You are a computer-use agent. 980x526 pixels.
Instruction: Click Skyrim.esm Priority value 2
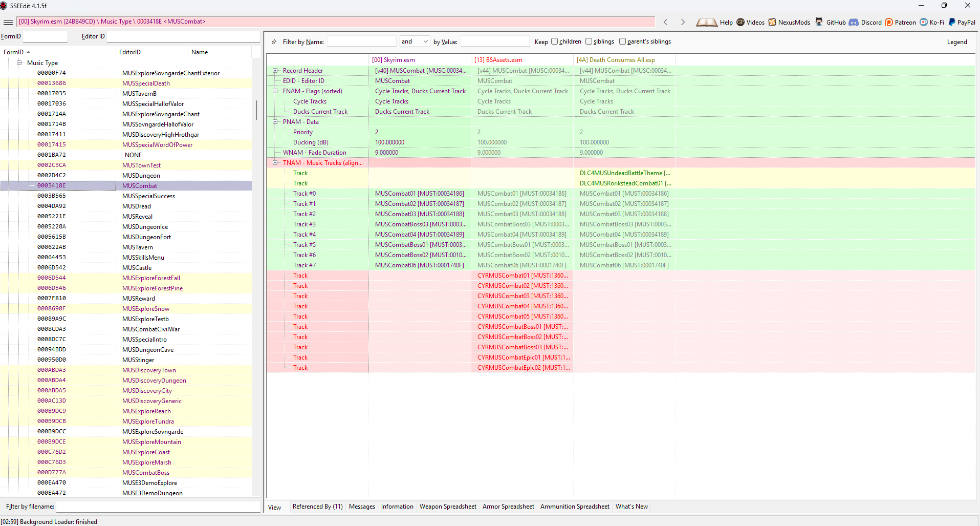(420, 132)
